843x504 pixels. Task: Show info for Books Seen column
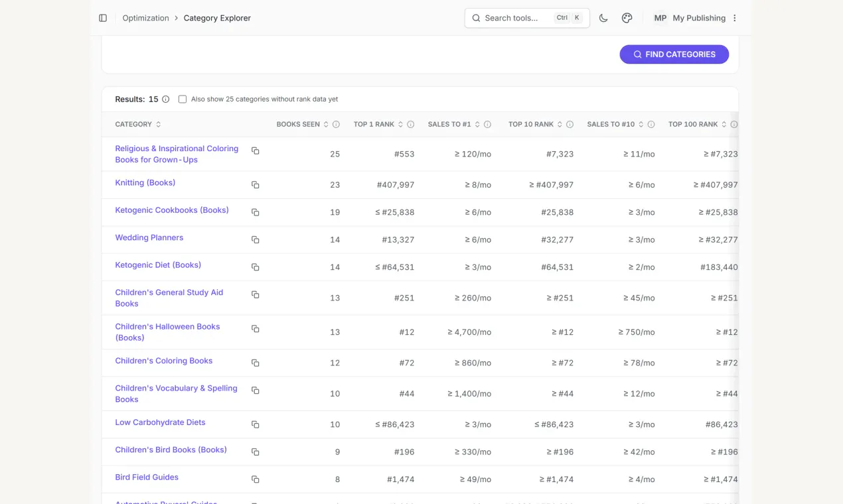tap(336, 125)
